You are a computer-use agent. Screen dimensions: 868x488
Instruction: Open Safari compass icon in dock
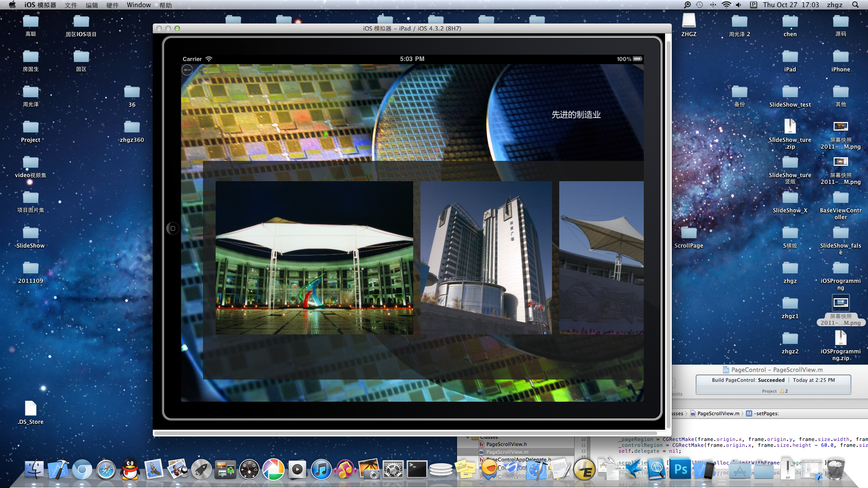click(106, 469)
